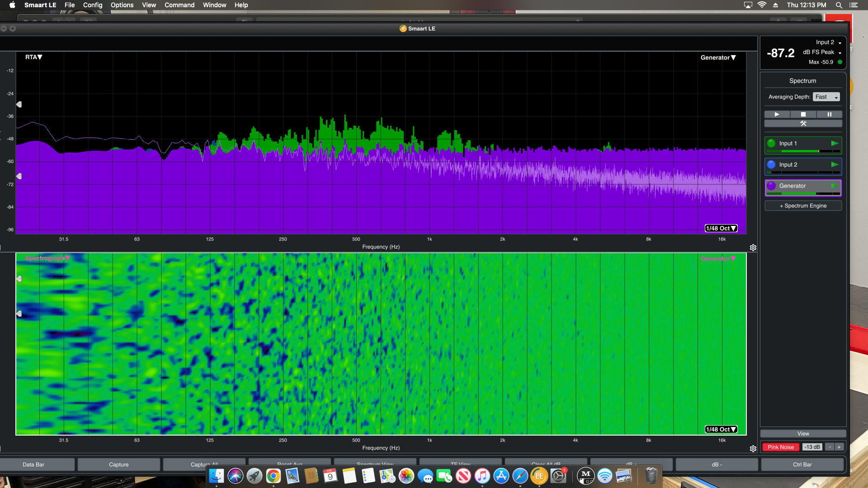Open FaceTime from the Dock
The height and width of the screenshot is (488, 868).
[444, 475]
